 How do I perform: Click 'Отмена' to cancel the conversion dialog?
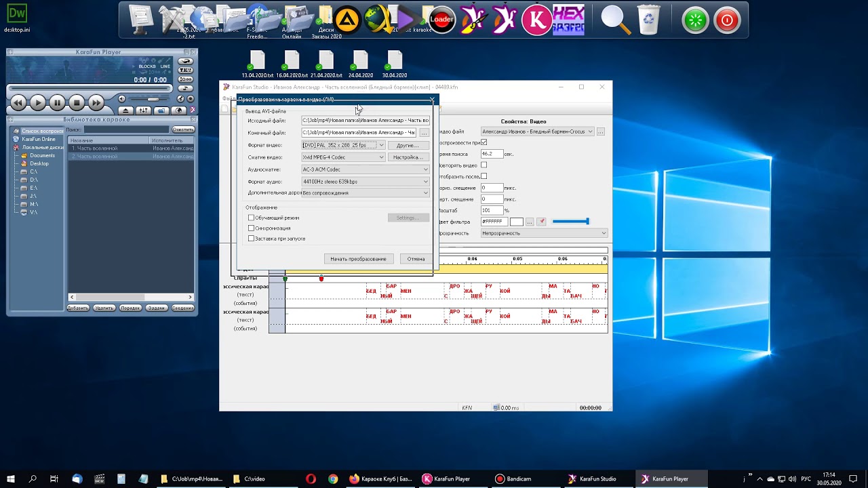(x=416, y=259)
